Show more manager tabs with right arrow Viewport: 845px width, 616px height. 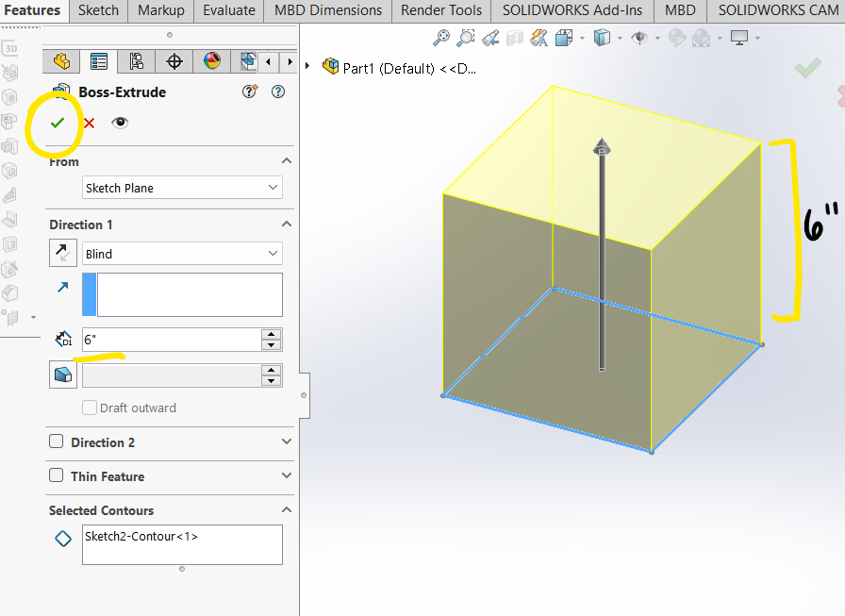[290, 62]
